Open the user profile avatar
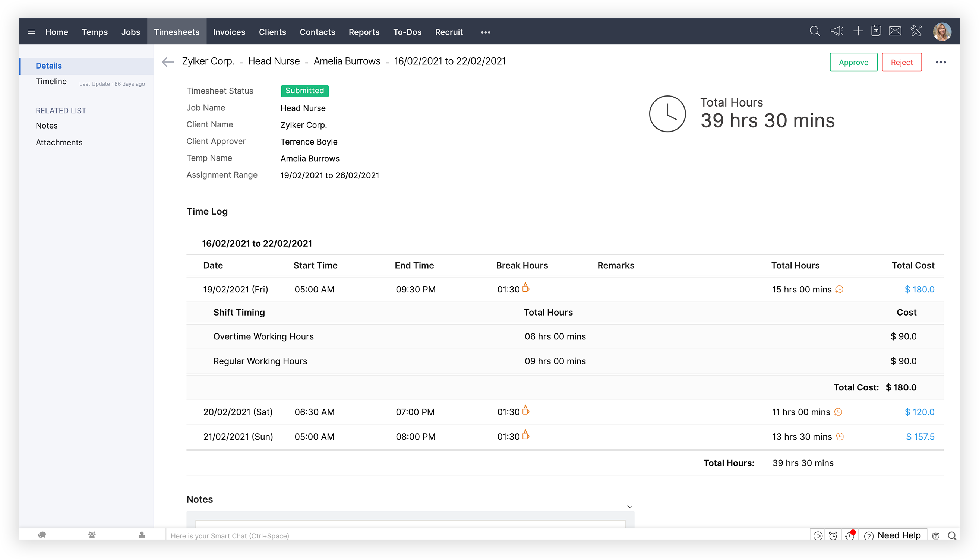The width and height of the screenshot is (979, 560). (942, 32)
